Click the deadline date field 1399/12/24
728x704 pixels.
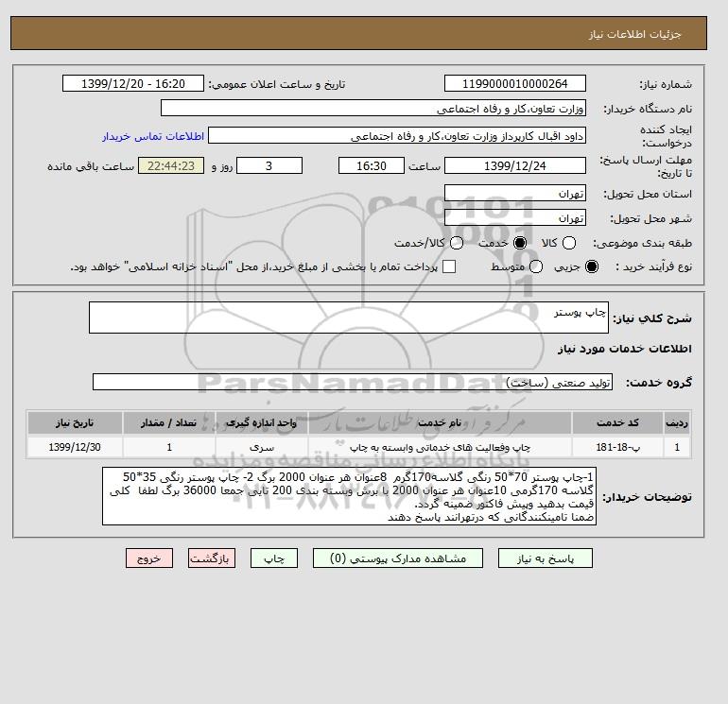(x=515, y=165)
